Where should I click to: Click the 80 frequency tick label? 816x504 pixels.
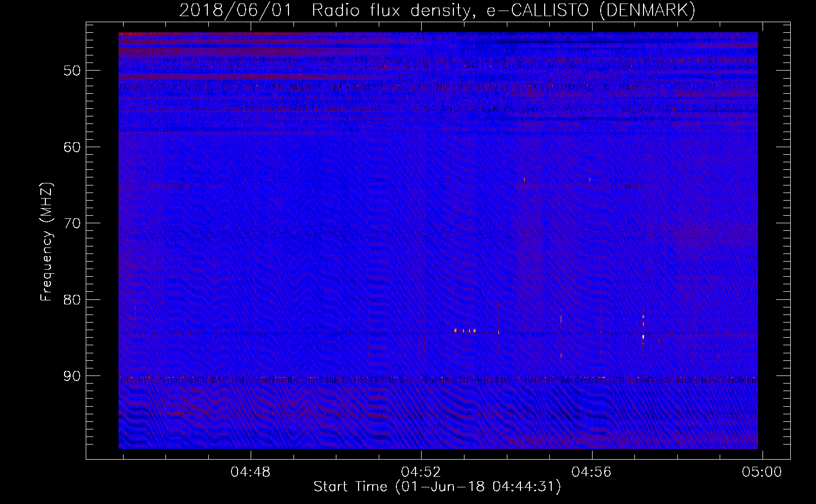(x=72, y=300)
